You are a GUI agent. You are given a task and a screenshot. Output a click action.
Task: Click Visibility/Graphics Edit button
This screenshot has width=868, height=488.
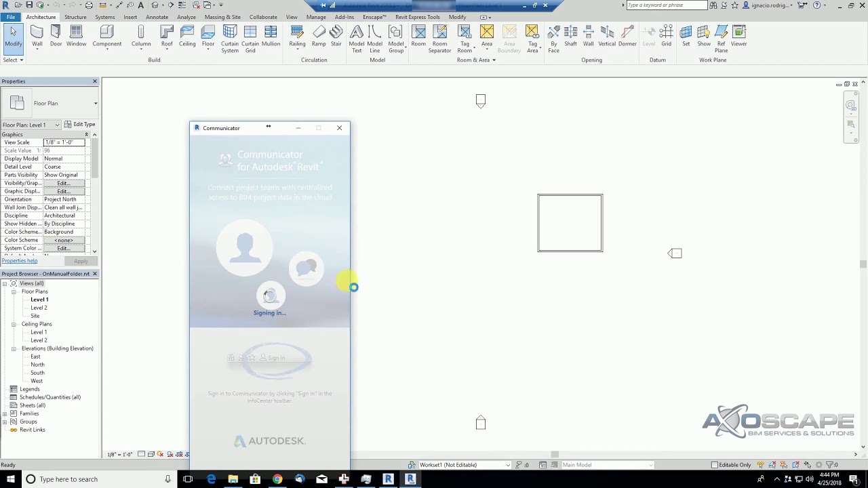[x=64, y=183]
